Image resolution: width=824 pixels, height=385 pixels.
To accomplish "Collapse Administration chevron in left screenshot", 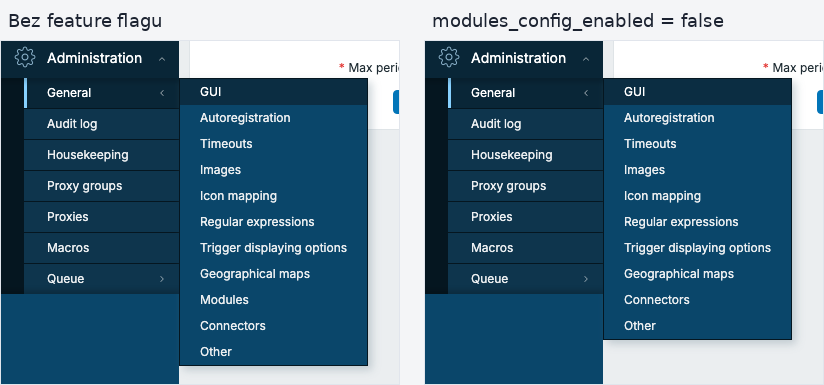I will (x=162, y=59).
